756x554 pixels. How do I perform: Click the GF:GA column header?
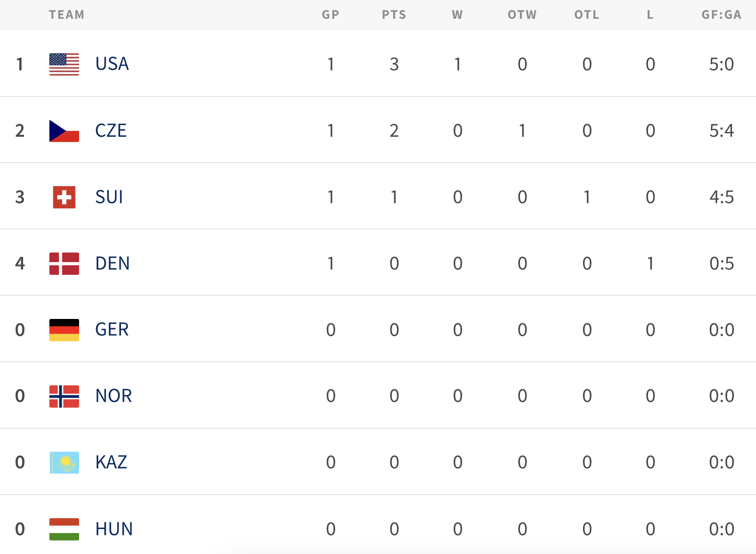pyautogui.click(x=721, y=15)
